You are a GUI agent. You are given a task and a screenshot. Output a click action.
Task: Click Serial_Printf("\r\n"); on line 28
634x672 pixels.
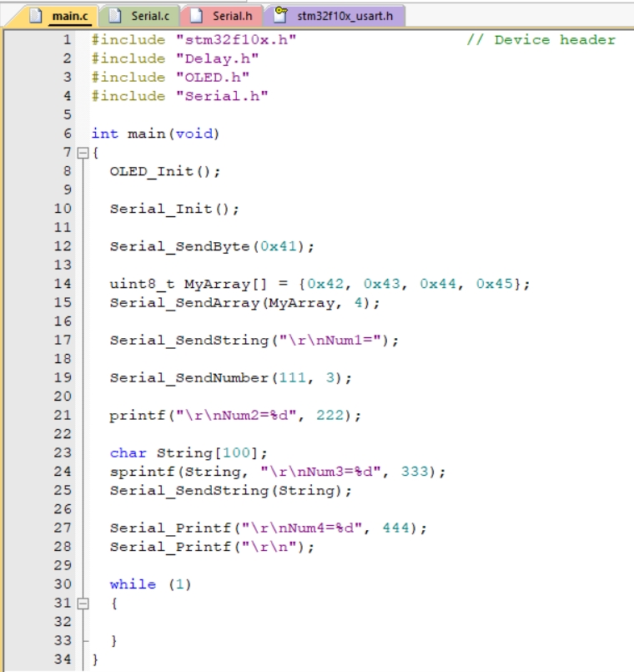[x=212, y=547]
